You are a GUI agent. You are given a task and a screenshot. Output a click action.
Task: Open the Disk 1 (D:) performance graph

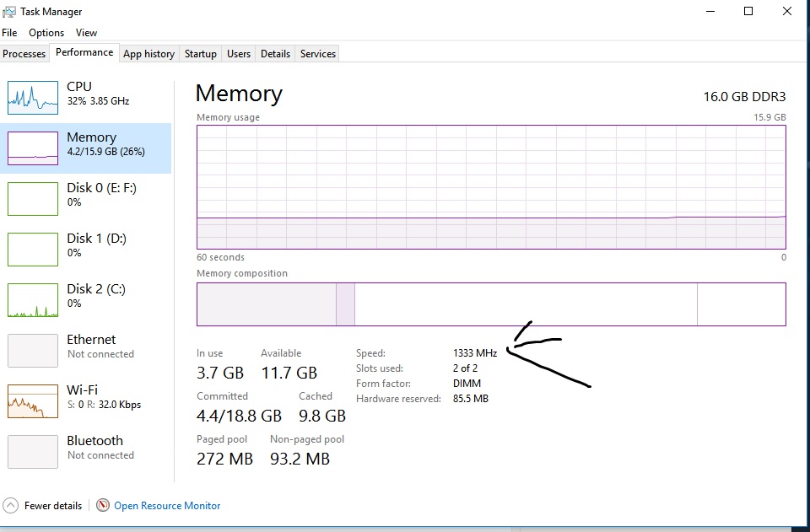coord(33,250)
